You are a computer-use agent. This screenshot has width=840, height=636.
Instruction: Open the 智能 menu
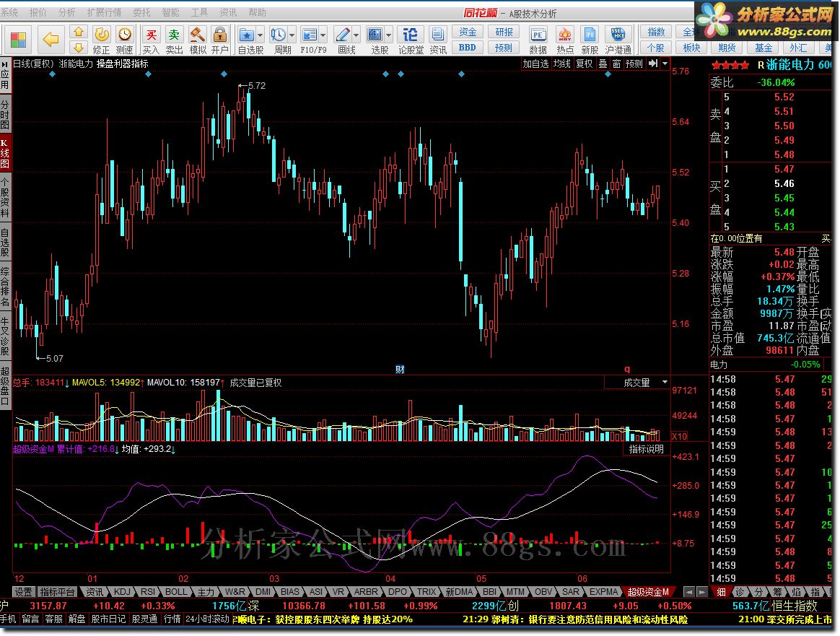[x=170, y=12]
